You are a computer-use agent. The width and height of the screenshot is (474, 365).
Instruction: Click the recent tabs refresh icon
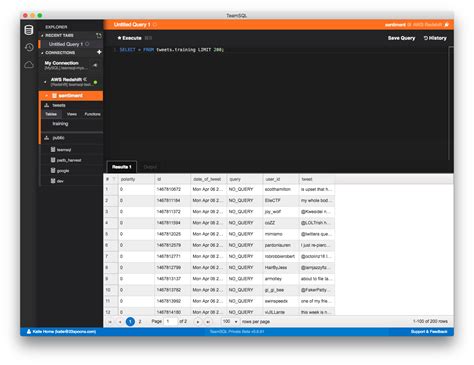(x=99, y=35)
